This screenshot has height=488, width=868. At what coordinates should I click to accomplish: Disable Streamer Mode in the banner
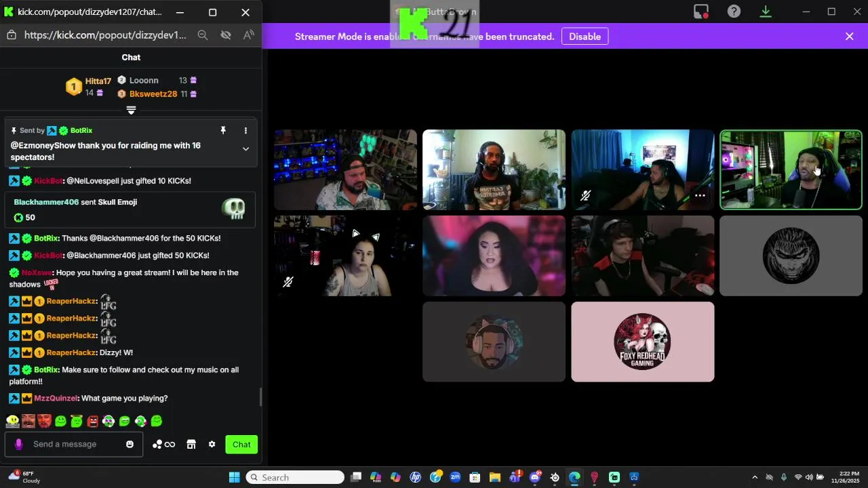pos(585,37)
